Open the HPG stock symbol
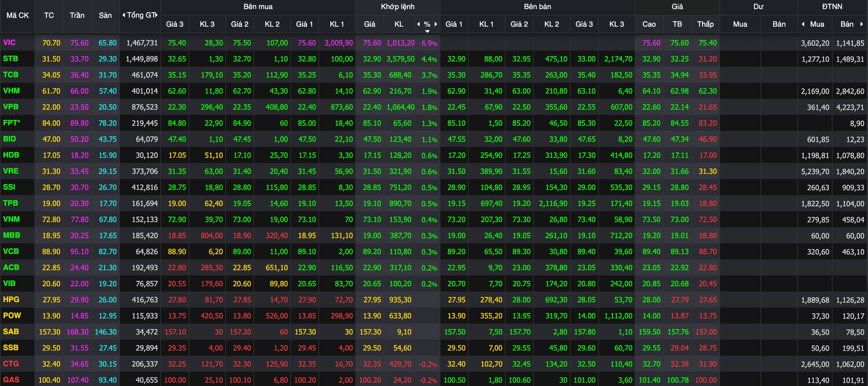Screen dimensions: 868x386 [x=11, y=300]
